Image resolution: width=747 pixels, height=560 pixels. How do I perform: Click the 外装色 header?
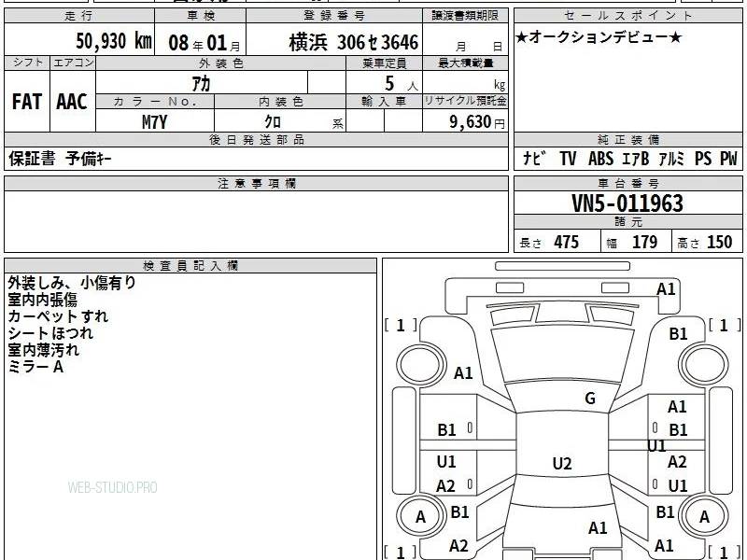tap(221, 63)
